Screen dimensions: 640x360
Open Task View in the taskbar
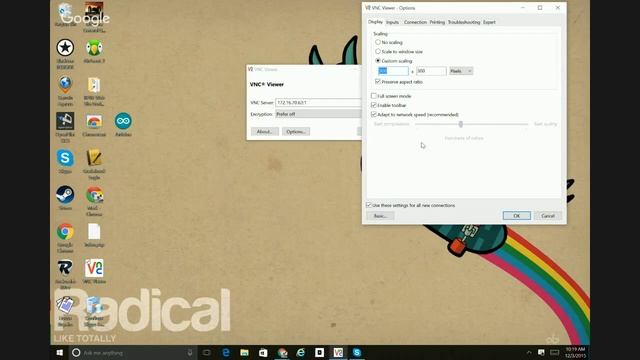point(207,353)
